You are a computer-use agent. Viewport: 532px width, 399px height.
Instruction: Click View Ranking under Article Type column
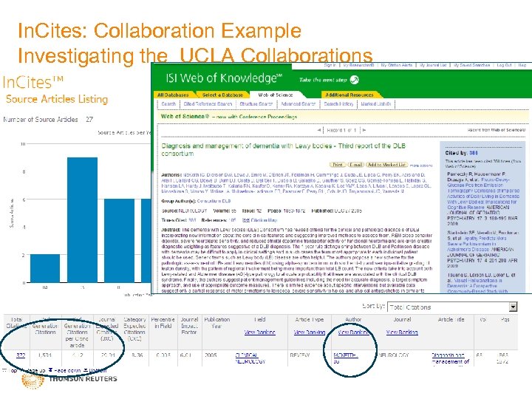[x=310, y=332]
